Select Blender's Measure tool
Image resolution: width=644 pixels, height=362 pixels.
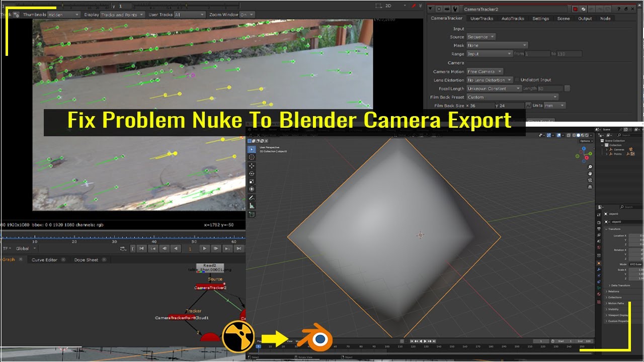coord(252,206)
